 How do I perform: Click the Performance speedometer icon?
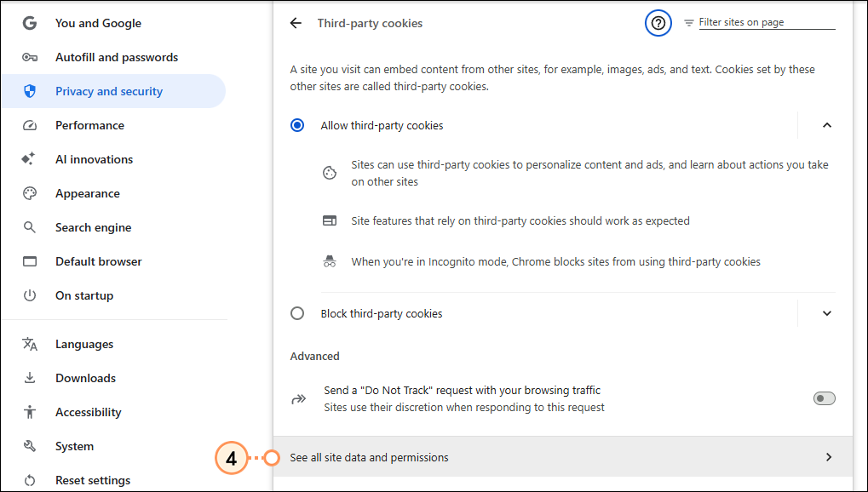pyautogui.click(x=29, y=125)
